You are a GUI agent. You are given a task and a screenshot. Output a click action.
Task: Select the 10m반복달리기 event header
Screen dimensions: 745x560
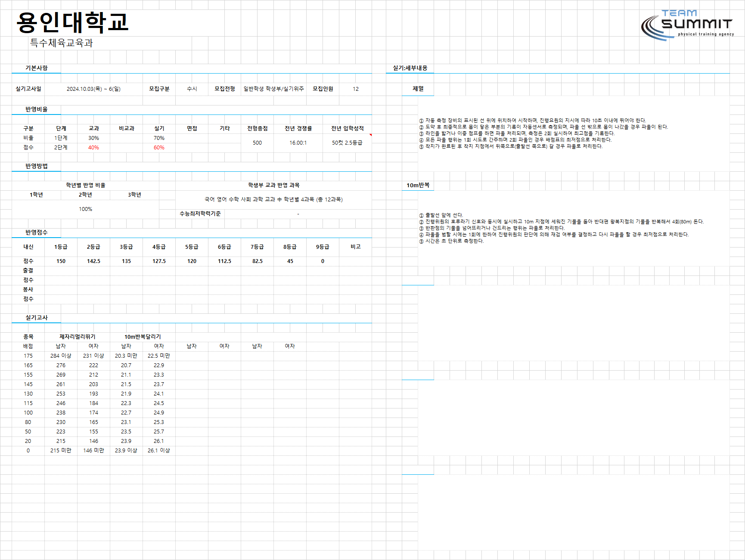click(143, 337)
